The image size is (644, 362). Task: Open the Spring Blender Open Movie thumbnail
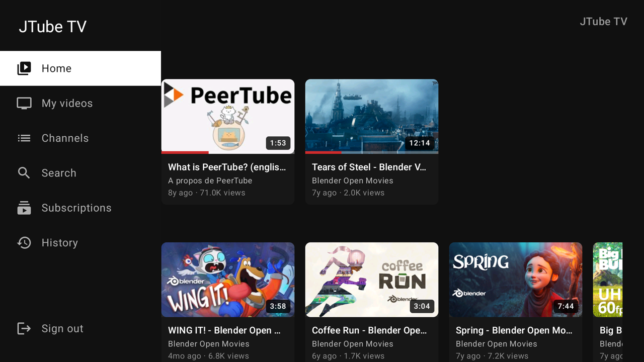[x=516, y=280]
